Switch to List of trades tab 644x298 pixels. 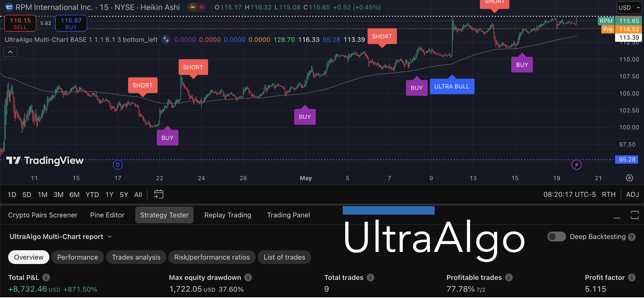284,257
